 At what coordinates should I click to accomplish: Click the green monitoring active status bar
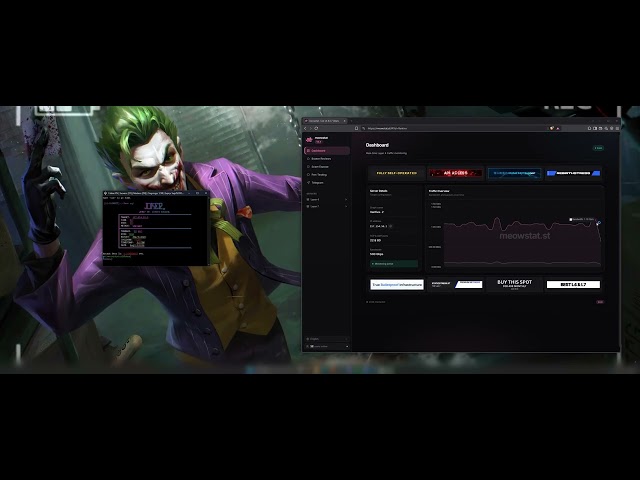(x=394, y=264)
